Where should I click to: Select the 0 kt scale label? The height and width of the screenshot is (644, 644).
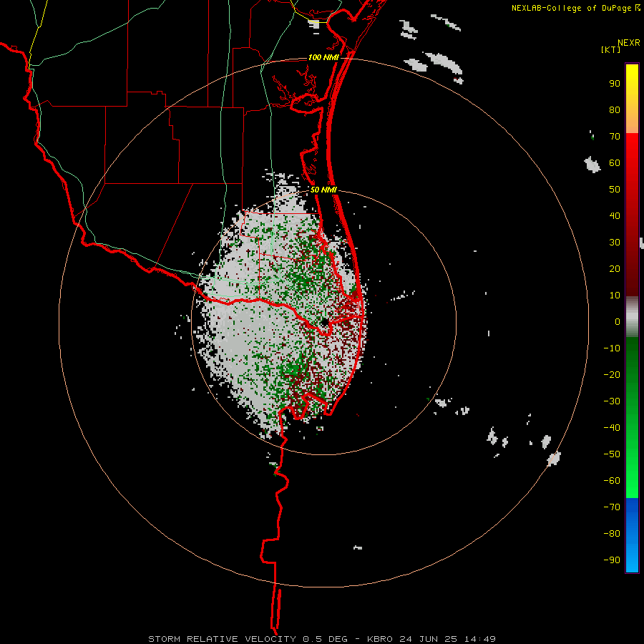pyautogui.click(x=618, y=322)
